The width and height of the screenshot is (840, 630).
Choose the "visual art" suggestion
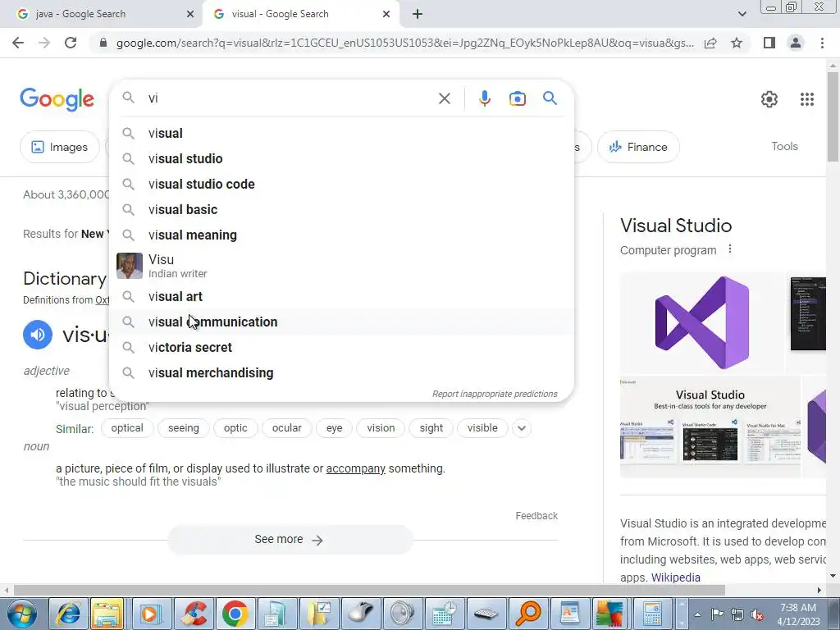341,296
